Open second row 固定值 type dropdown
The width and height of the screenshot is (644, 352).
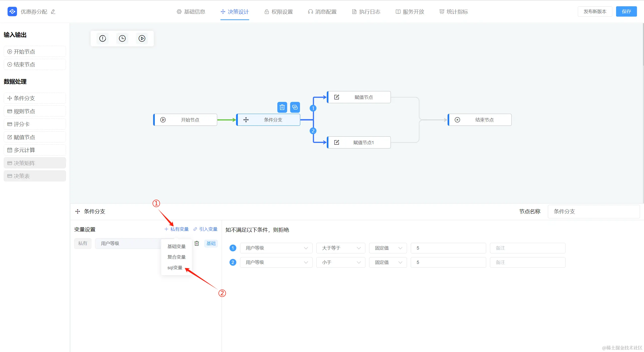pyautogui.click(x=388, y=262)
